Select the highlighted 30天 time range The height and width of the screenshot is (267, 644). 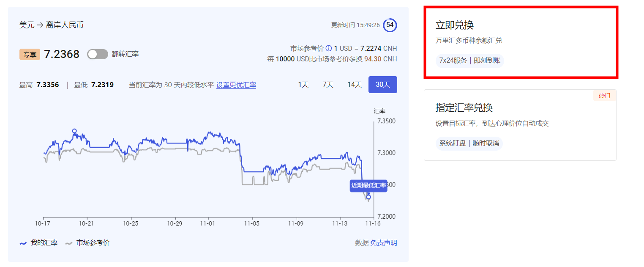(x=382, y=84)
